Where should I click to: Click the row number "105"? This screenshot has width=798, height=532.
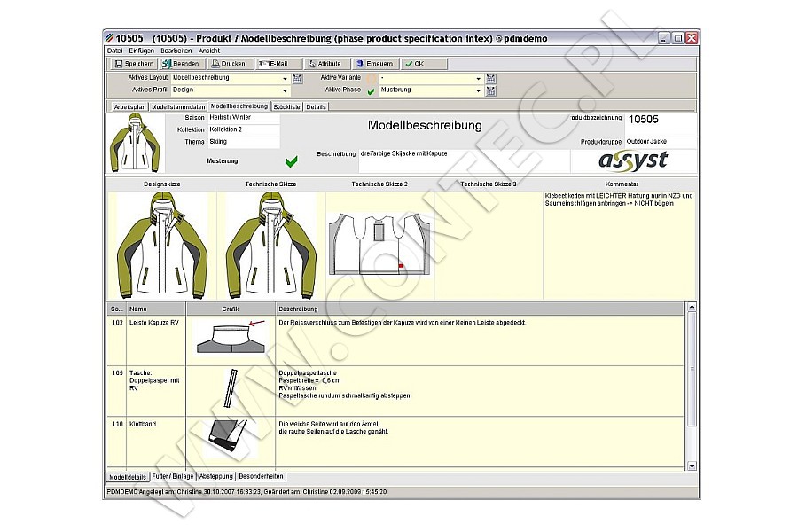118,373
